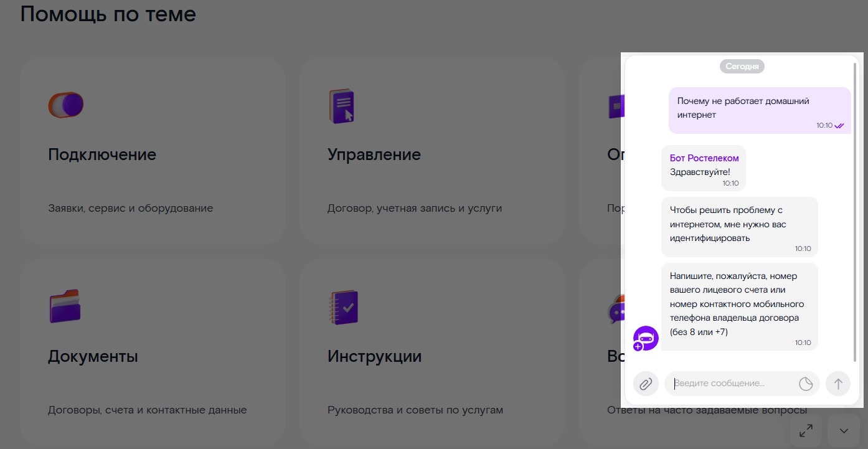Focus the "Введите сообщение..." input field
Screen dimensions: 868x449
click(x=732, y=384)
